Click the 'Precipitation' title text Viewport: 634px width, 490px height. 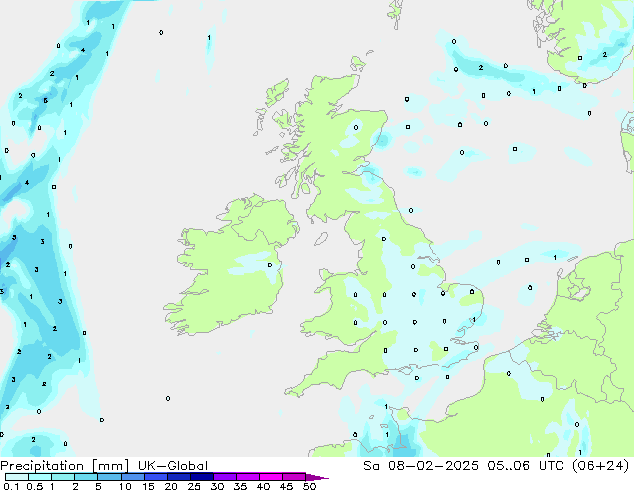pos(42,466)
